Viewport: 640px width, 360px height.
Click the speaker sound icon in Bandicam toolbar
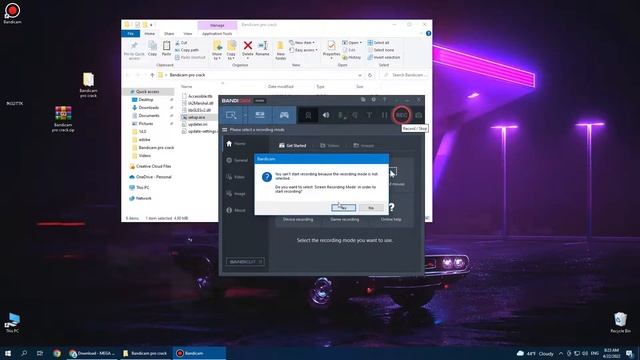point(326,116)
